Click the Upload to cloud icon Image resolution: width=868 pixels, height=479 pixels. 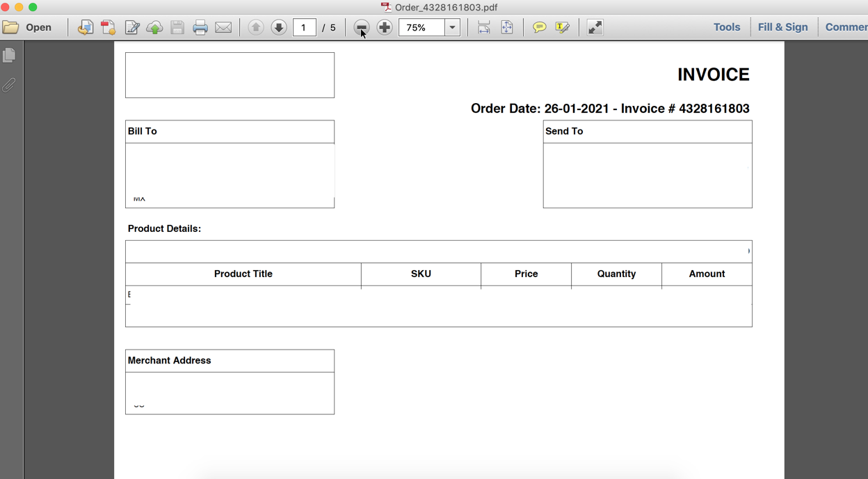click(x=154, y=27)
